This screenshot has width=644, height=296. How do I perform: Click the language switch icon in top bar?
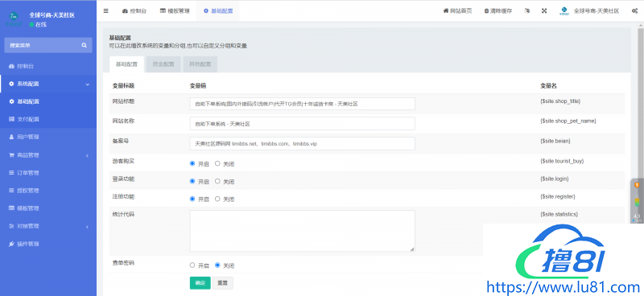pos(527,11)
